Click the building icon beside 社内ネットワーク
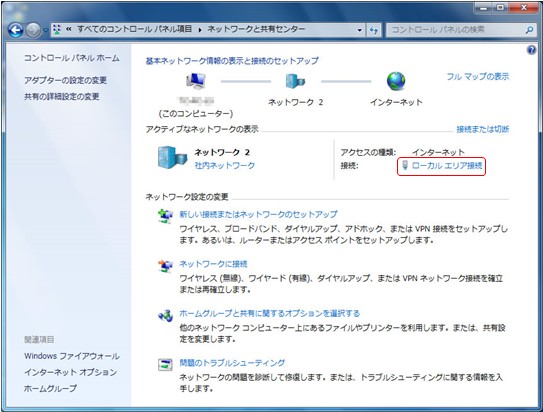 click(x=172, y=158)
